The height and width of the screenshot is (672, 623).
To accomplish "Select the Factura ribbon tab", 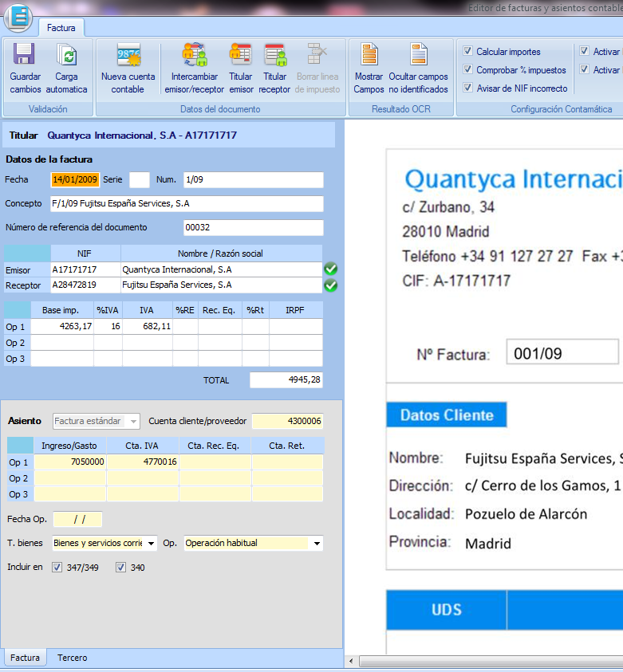I will click(x=61, y=28).
